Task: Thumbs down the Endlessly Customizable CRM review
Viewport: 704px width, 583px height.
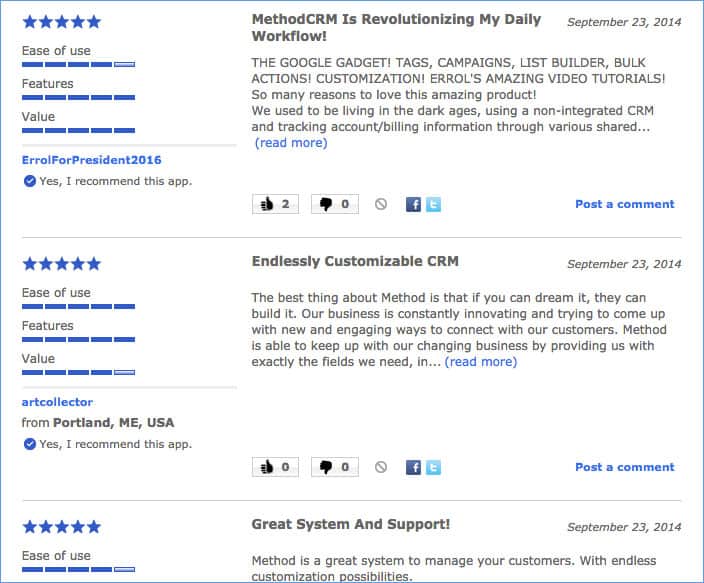Action: click(x=335, y=467)
